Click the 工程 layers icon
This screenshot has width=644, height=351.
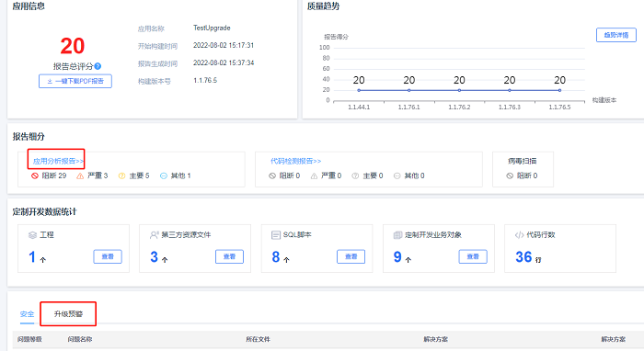tap(32, 235)
